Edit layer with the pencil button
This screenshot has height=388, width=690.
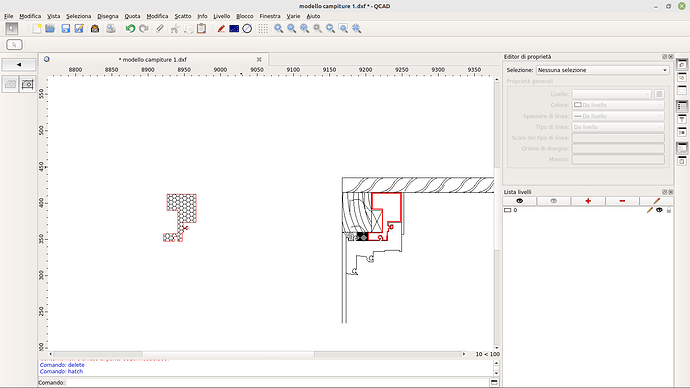point(656,201)
